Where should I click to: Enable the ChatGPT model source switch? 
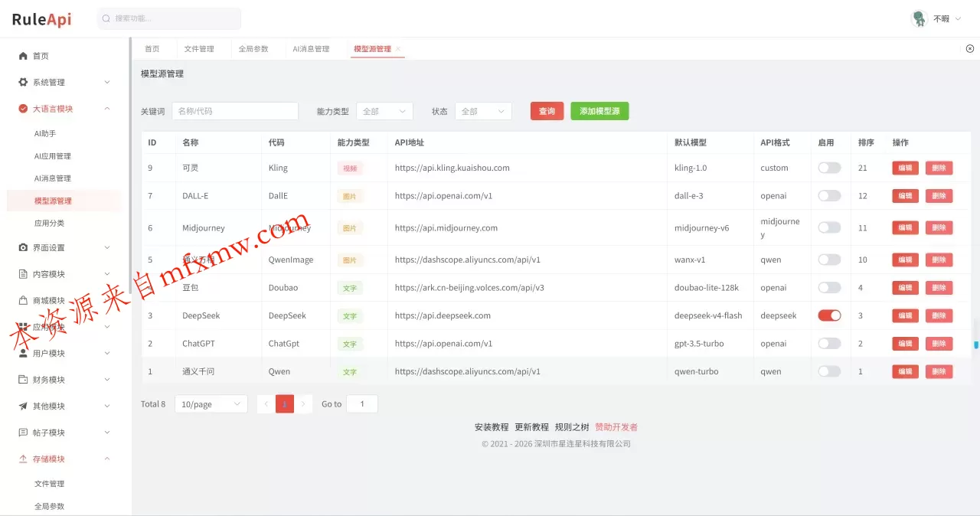tap(829, 344)
